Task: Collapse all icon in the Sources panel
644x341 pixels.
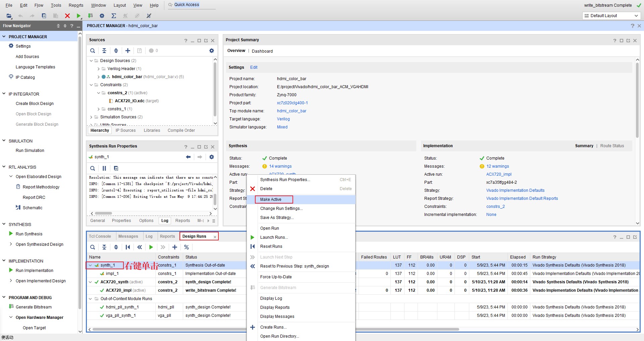Action: pyautogui.click(x=104, y=51)
